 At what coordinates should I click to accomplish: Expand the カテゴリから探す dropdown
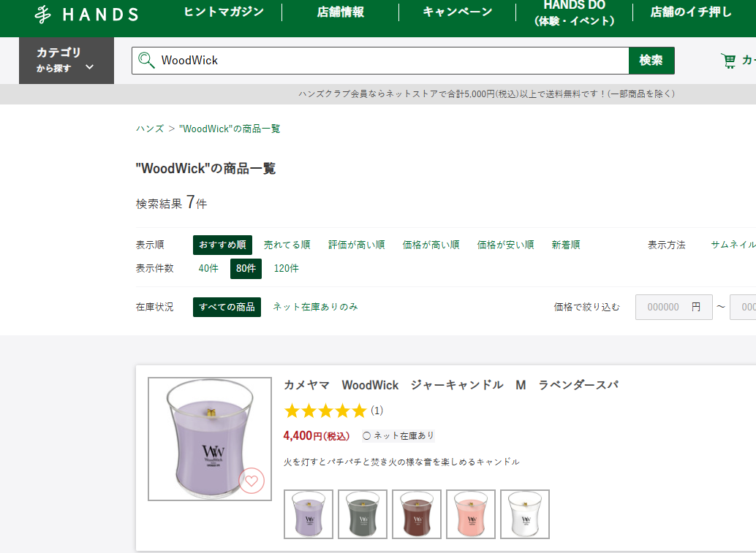67,60
